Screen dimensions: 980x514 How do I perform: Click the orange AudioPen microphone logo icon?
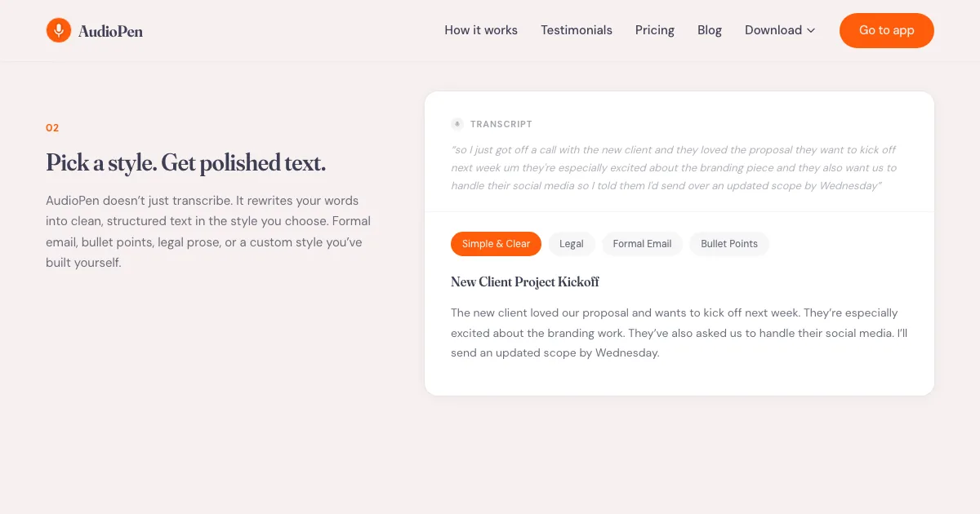point(59,30)
